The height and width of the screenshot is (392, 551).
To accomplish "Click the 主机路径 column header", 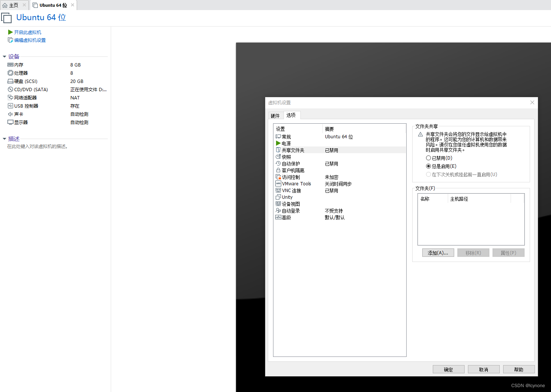I will point(479,199).
